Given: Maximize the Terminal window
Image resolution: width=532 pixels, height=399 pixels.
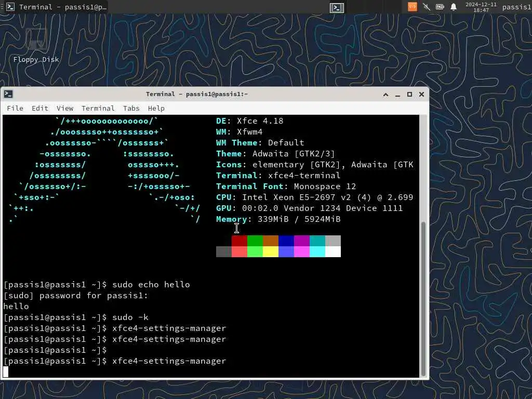Looking at the screenshot, I should coord(409,95).
